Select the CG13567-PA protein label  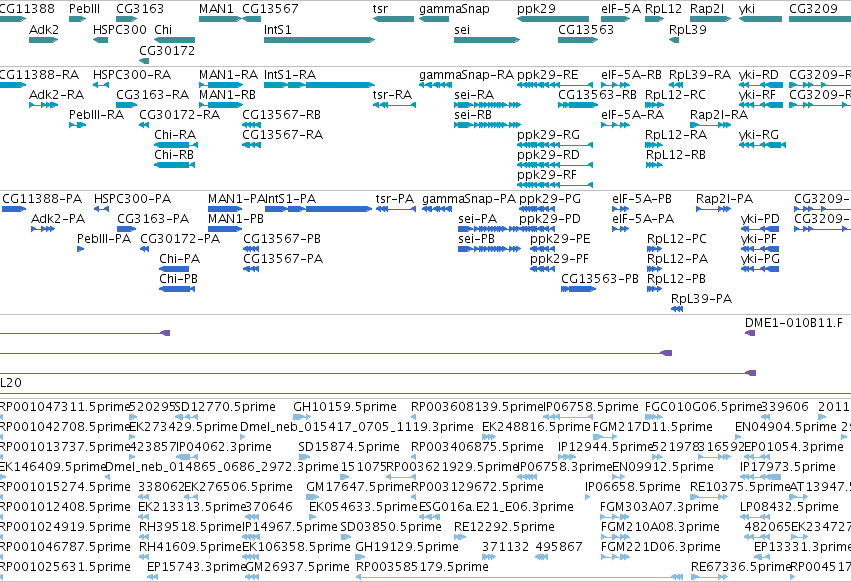(283, 258)
